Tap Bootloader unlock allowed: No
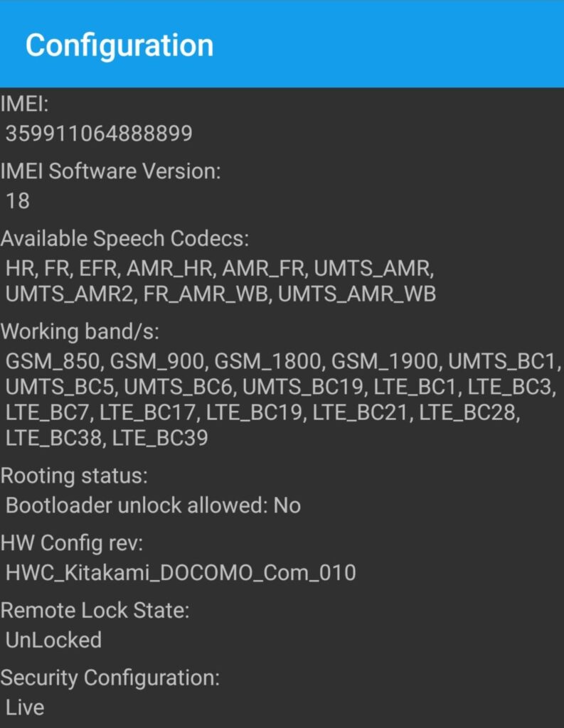 (154, 505)
